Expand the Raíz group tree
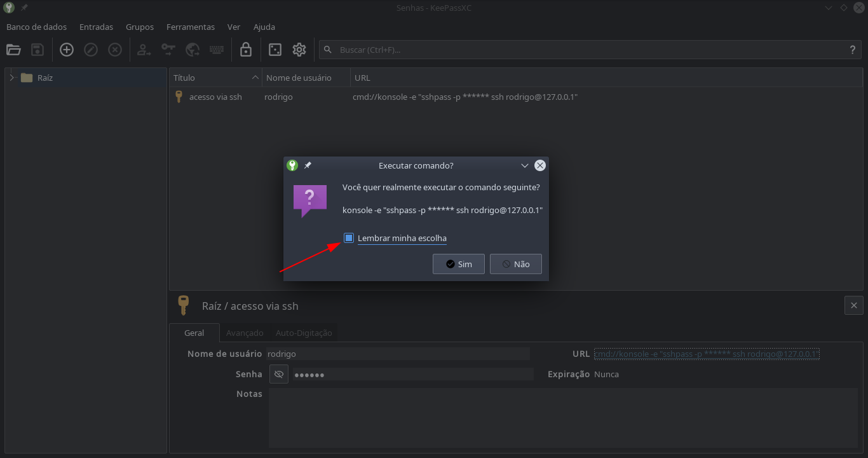The image size is (868, 458). coord(11,78)
